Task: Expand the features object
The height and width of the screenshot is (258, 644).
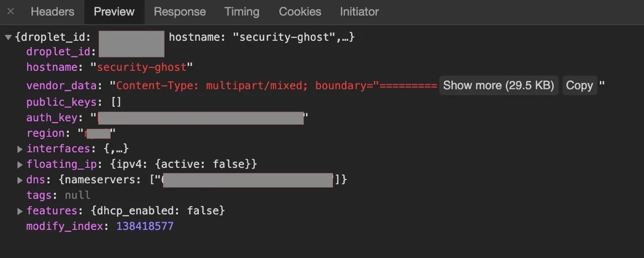Action: click(20, 211)
